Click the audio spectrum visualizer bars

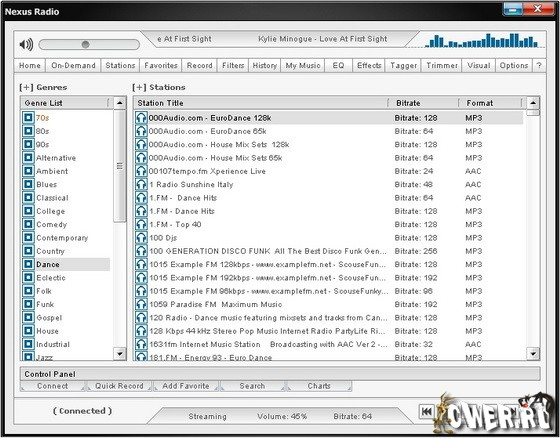pos(482,40)
